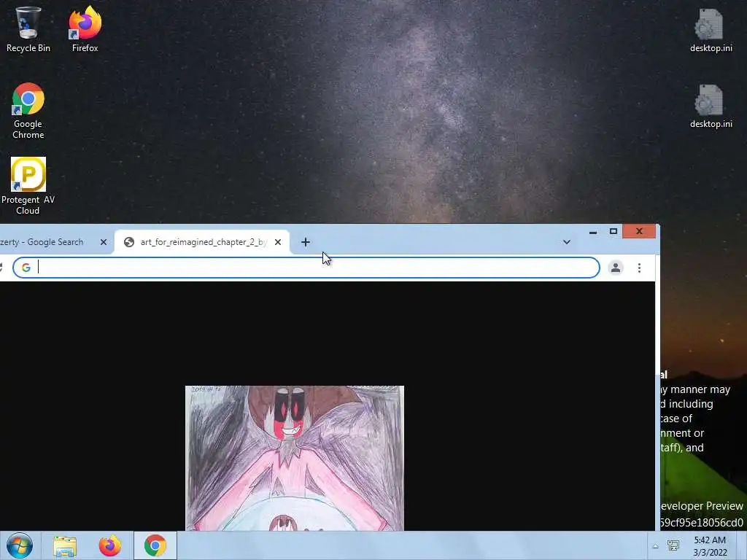Click the Google logo in the address bar
747x560 pixels.
(26, 268)
